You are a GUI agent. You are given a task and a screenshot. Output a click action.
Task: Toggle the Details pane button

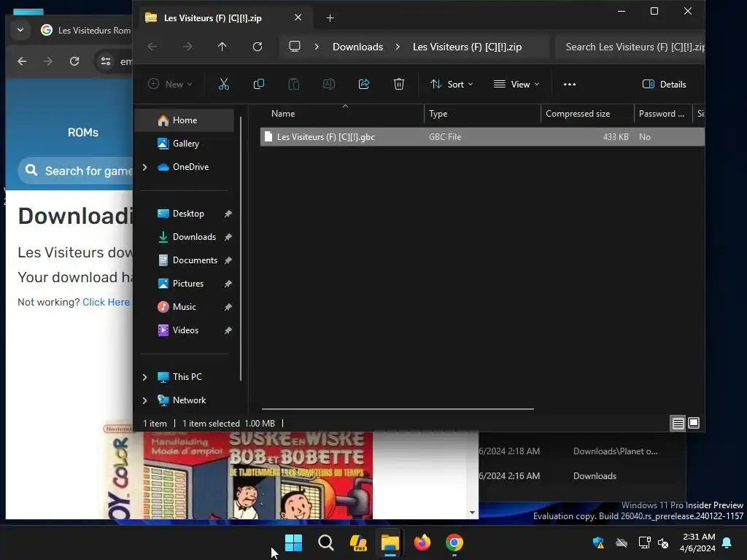[664, 85]
